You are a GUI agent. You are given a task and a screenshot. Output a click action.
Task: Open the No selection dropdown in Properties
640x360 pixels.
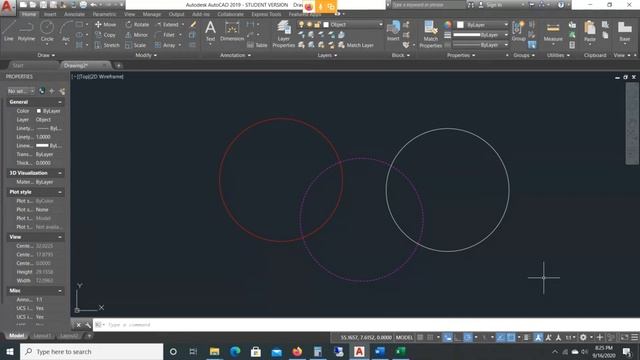click(21, 91)
